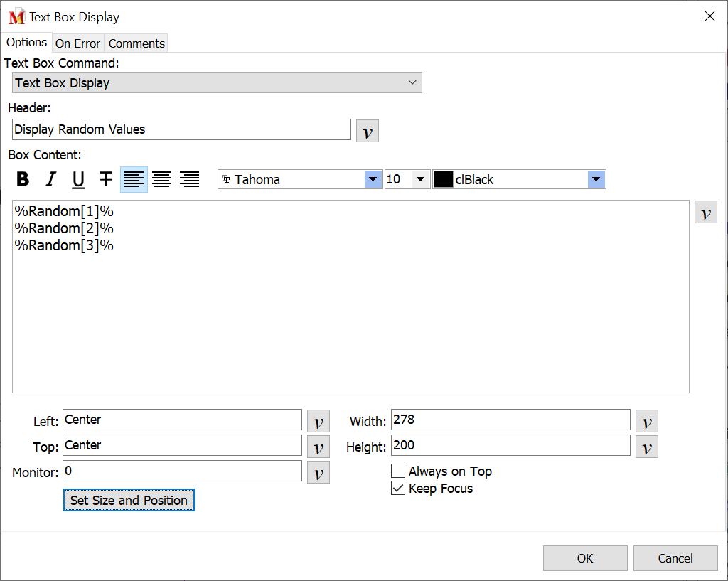Expand the Tahoma font dropdown
The height and width of the screenshot is (581, 728).
[373, 180]
